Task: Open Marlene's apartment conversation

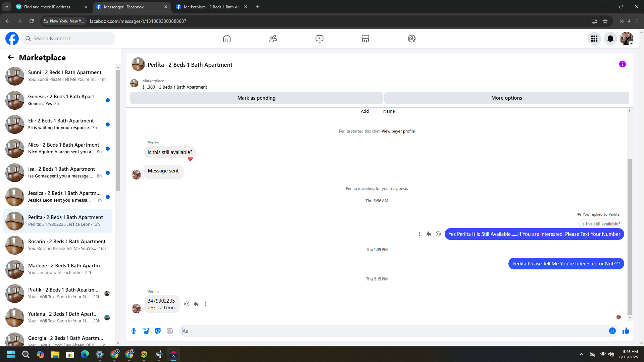Action: (x=57, y=269)
